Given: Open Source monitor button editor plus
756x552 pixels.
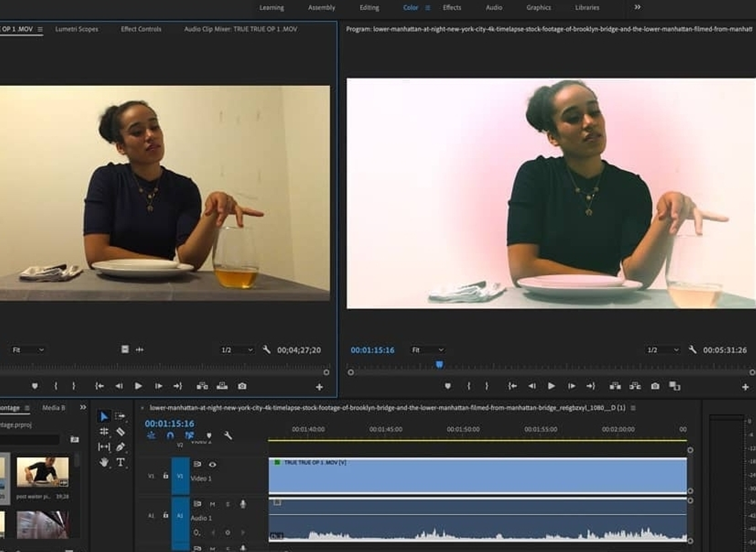Looking at the screenshot, I should [x=319, y=387].
